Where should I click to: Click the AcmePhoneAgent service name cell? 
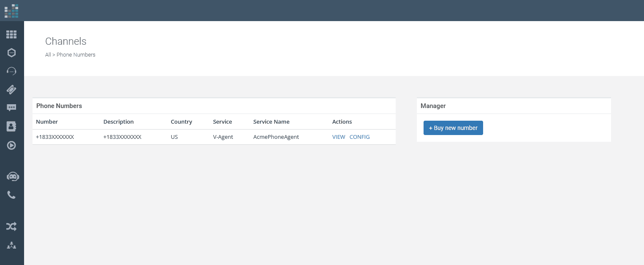point(276,137)
